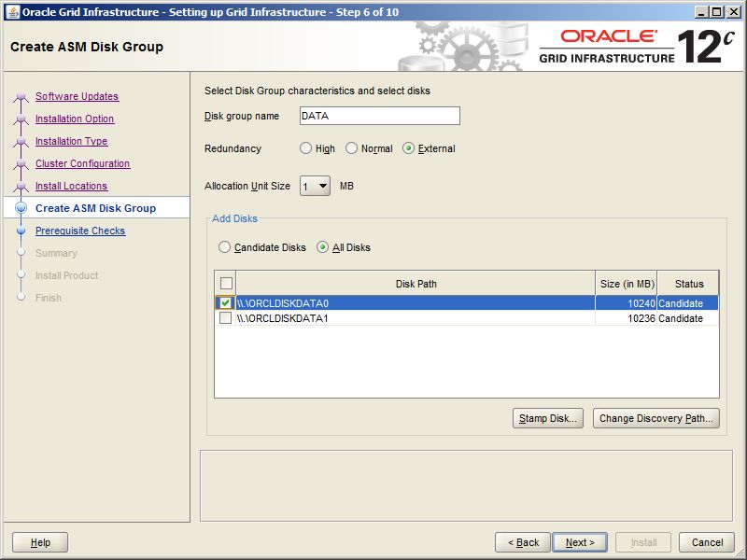Click the Disk Path column header

[416, 284]
